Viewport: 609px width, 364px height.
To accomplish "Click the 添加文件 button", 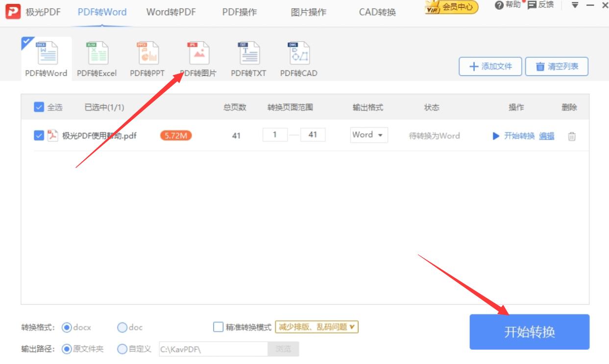I will pyautogui.click(x=490, y=67).
